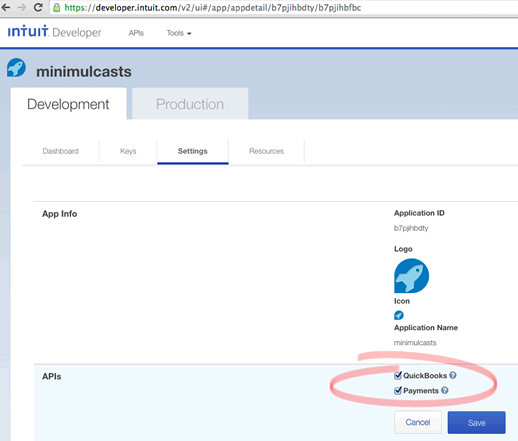
Task: Open the Dashboard sub-tab
Action: click(61, 151)
